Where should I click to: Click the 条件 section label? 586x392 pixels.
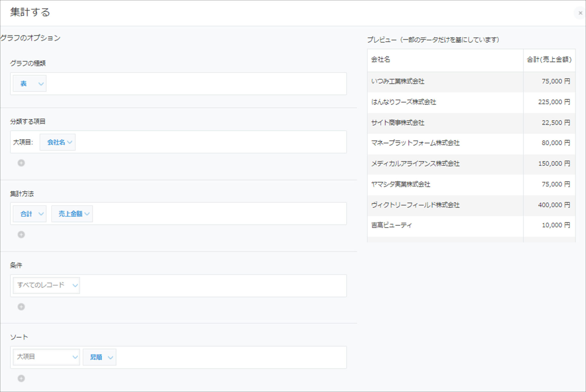16,266
